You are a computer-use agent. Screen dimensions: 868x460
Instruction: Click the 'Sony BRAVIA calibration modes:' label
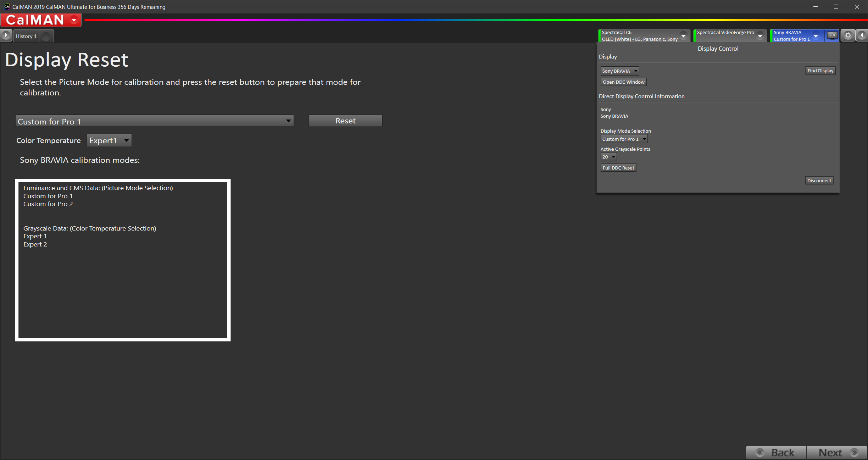point(80,160)
